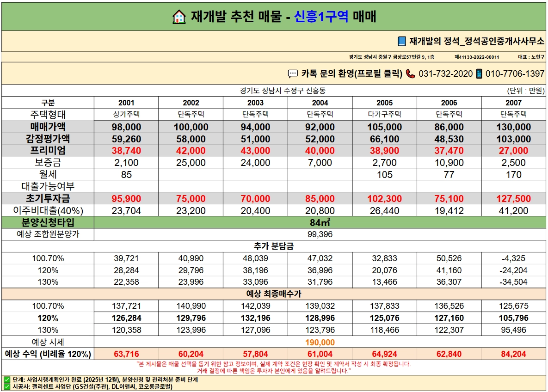
Task: Click the mobile phone icon before 010-7706-1397
Action: coord(479,73)
